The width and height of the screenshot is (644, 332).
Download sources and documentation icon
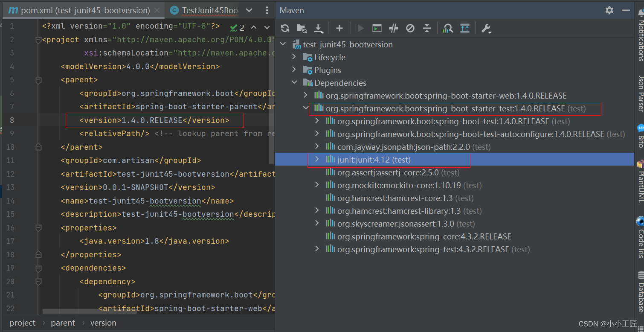click(x=319, y=28)
